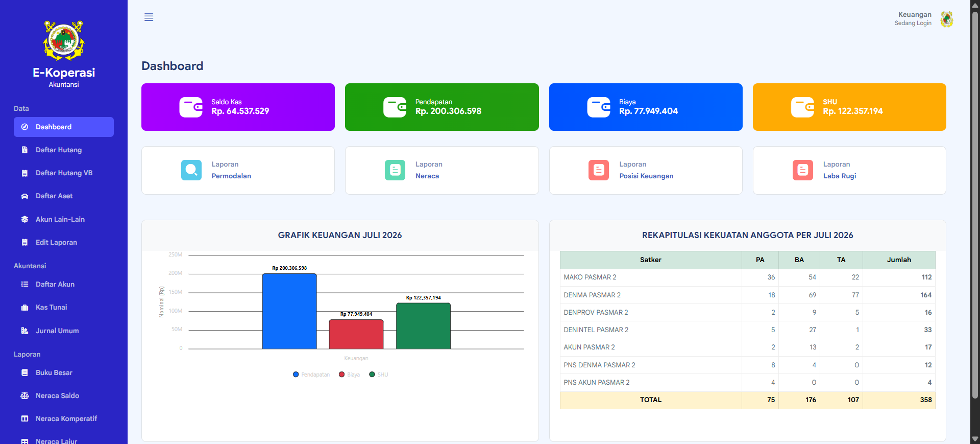The image size is (980, 444).
Task: Open Laporan Posisi Keuangan icon
Action: coord(599,170)
